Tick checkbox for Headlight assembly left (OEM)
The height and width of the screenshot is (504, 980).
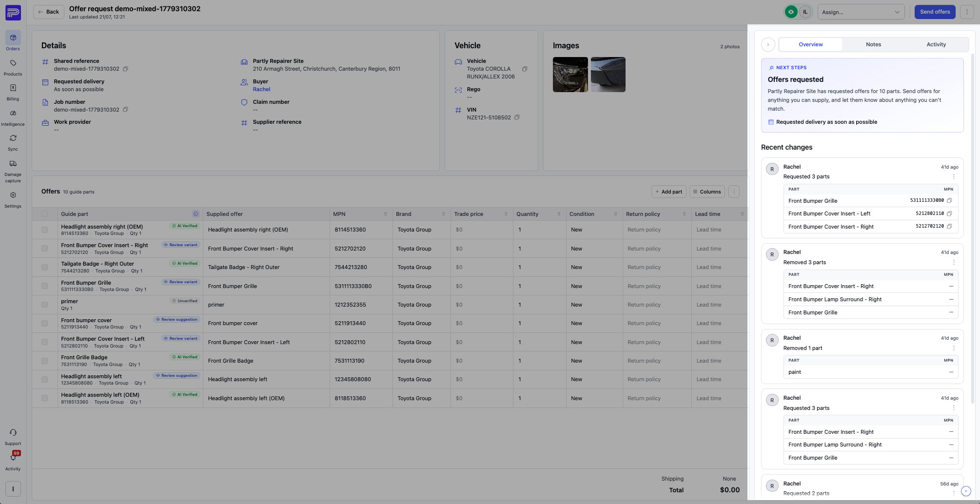tap(45, 398)
